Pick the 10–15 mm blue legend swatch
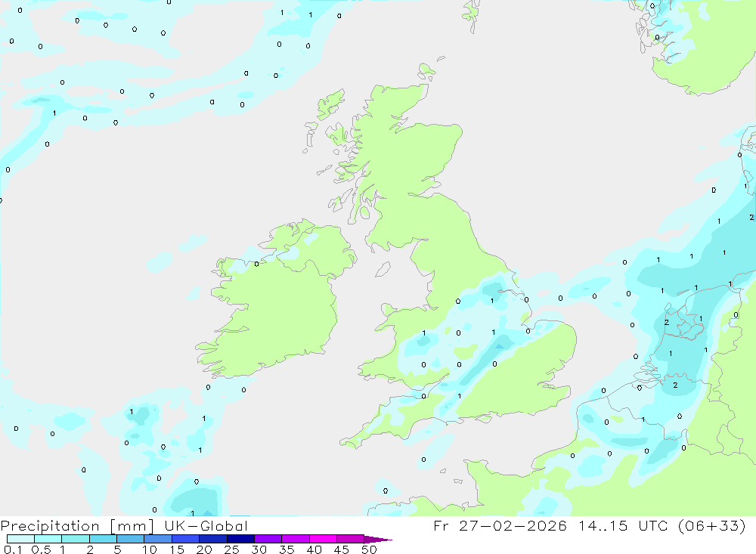 [158, 539]
